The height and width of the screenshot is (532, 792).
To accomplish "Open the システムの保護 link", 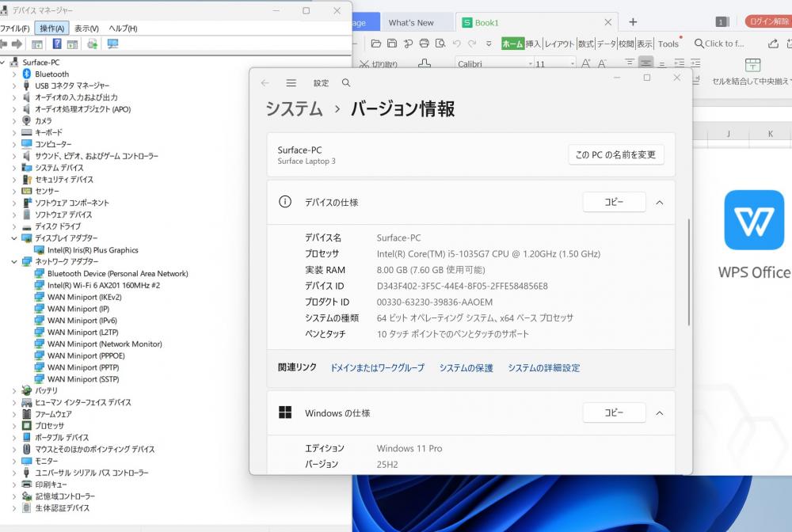I will pos(466,368).
